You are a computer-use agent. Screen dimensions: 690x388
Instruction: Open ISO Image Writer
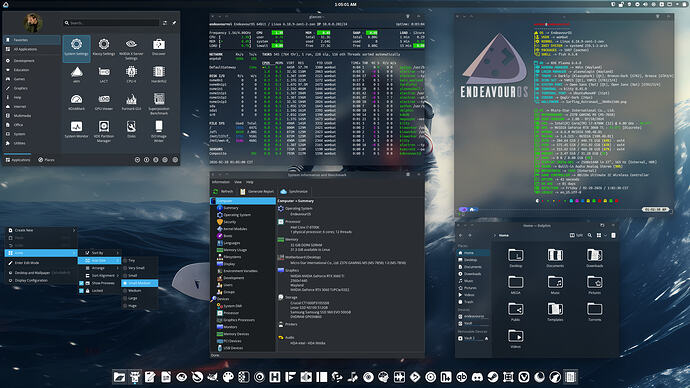pos(159,131)
